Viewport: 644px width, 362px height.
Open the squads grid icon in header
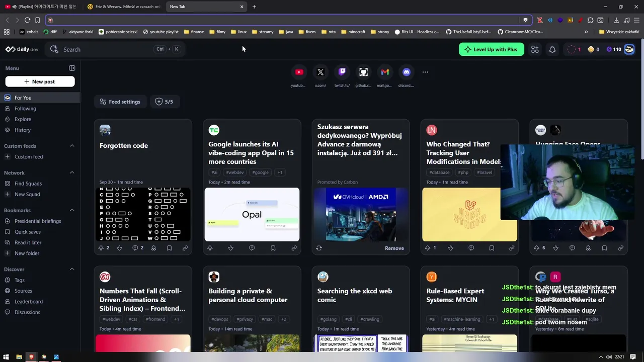535,49
